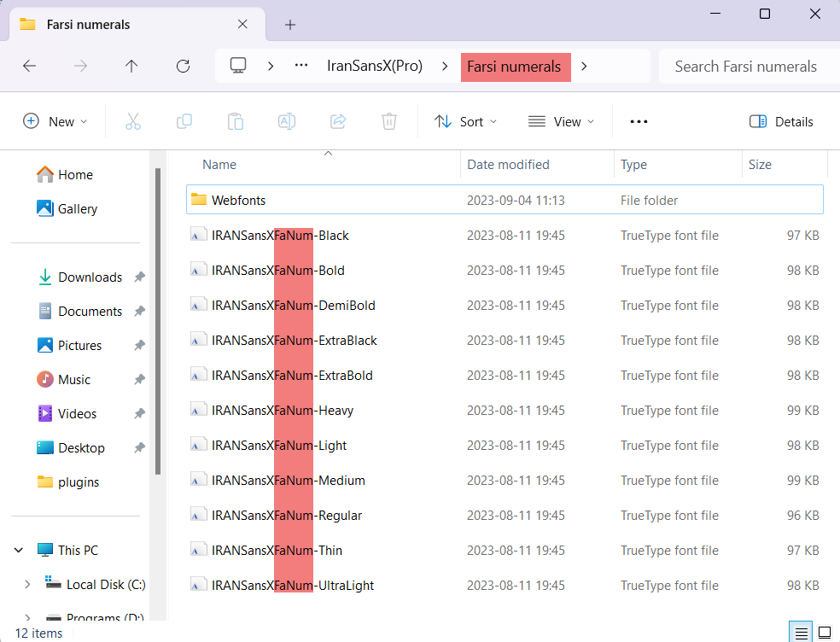The width and height of the screenshot is (840, 642).
Task: Open the Downloads quick access folder
Action: point(80,277)
